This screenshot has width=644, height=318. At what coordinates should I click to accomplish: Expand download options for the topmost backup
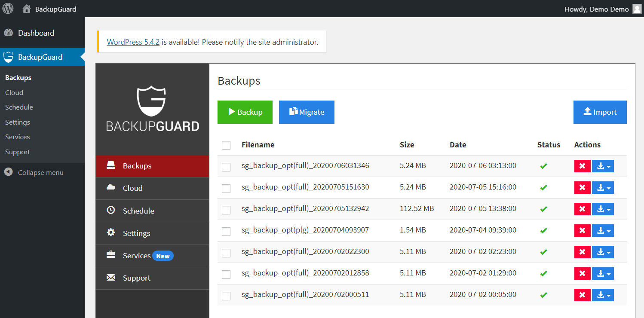[610, 166]
